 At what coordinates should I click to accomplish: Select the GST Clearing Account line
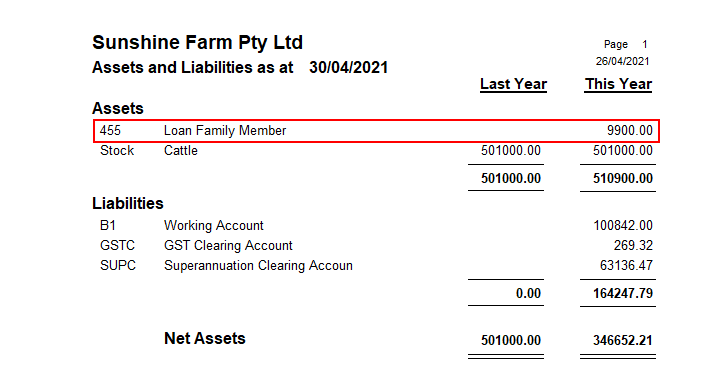coord(376,245)
